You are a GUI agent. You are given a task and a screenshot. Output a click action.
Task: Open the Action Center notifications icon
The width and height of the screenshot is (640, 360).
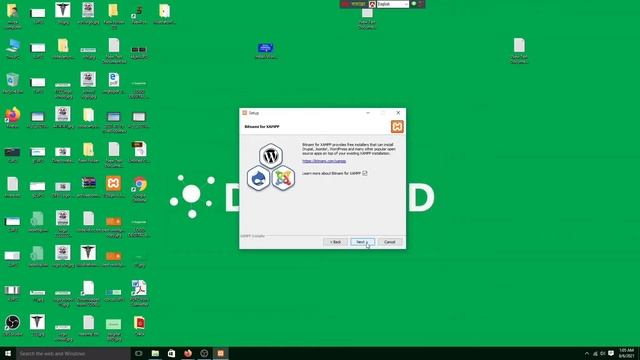[x=611, y=353]
